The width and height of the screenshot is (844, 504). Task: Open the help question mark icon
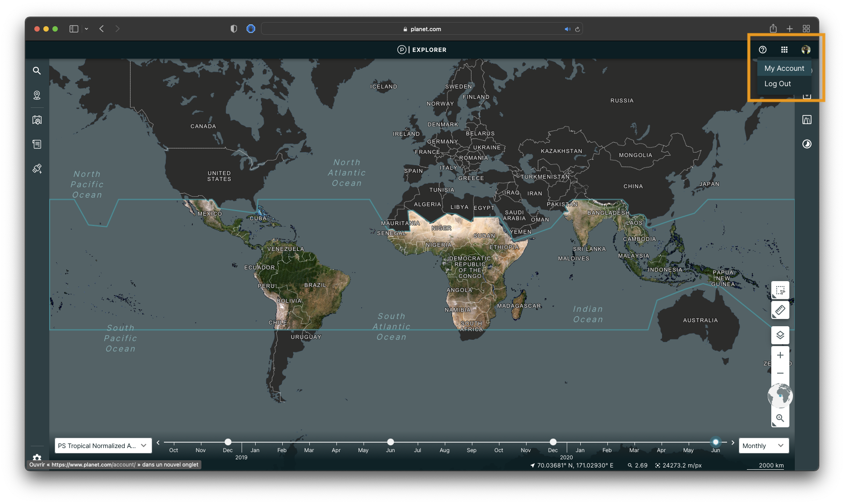pos(763,50)
